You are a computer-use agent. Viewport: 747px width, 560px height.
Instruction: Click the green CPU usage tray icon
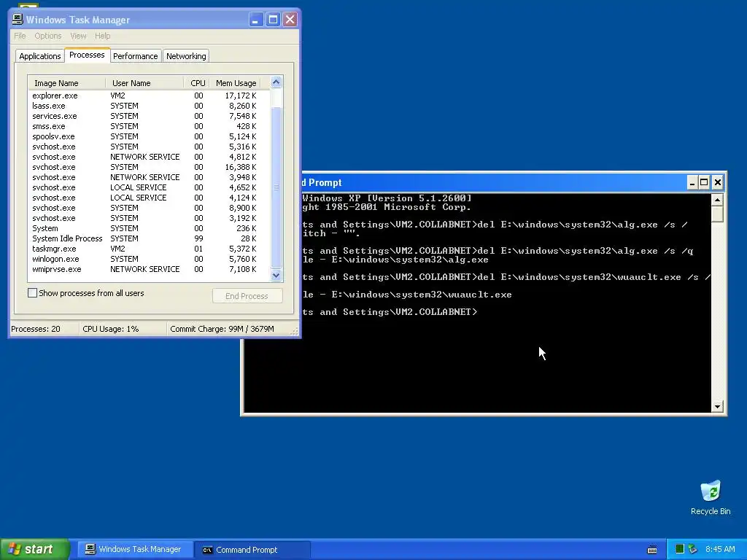pyautogui.click(x=680, y=549)
